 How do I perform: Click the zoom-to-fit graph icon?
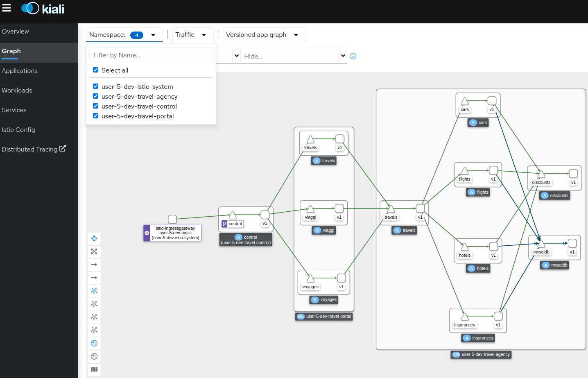pyautogui.click(x=94, y=251)
